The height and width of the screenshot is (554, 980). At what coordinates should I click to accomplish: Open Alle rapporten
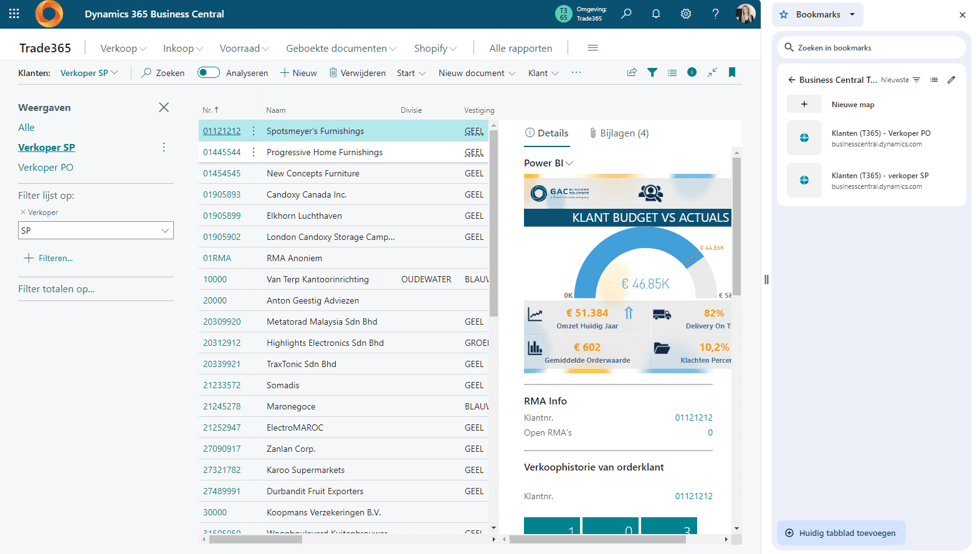point(521,48)
